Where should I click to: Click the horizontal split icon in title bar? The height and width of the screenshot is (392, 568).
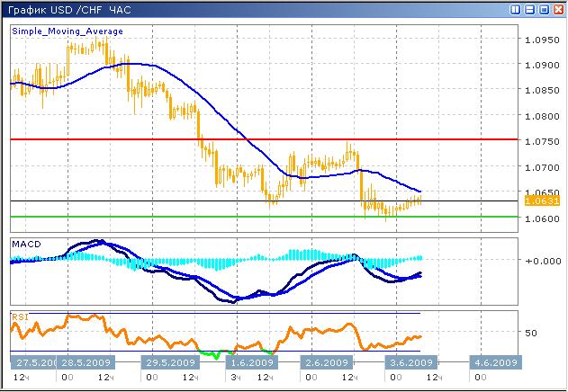pyautogui.click(x=528, y=10)
